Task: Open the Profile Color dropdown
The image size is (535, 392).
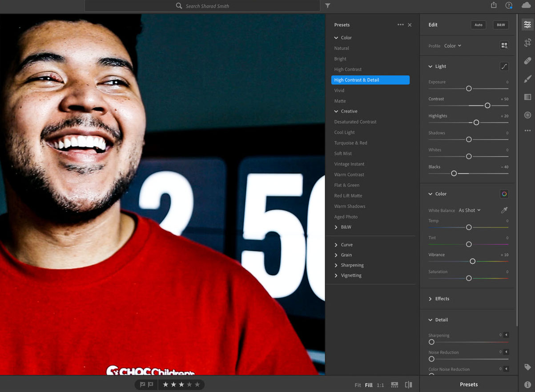Action: pos(453,46)
